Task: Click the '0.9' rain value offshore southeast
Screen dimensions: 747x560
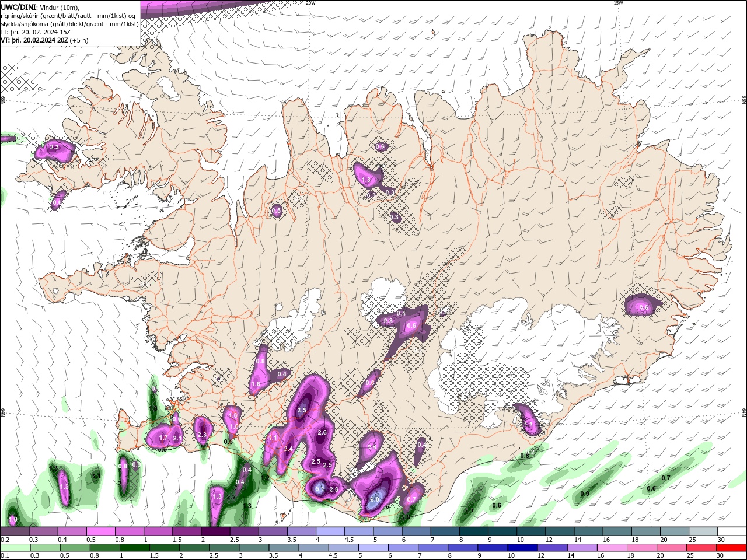Action: pos(585,494)
